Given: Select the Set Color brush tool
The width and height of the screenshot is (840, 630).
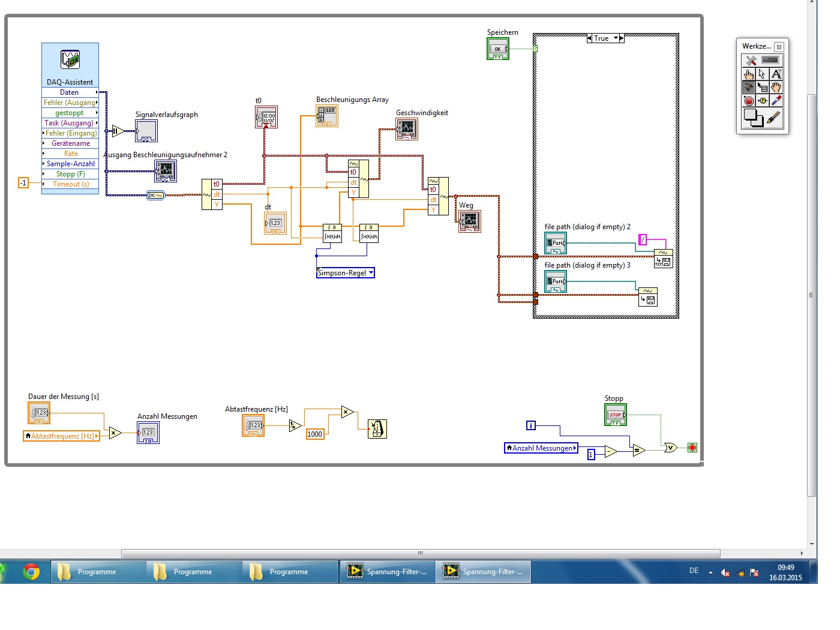Looking at the screenshot, I should 775,118.
